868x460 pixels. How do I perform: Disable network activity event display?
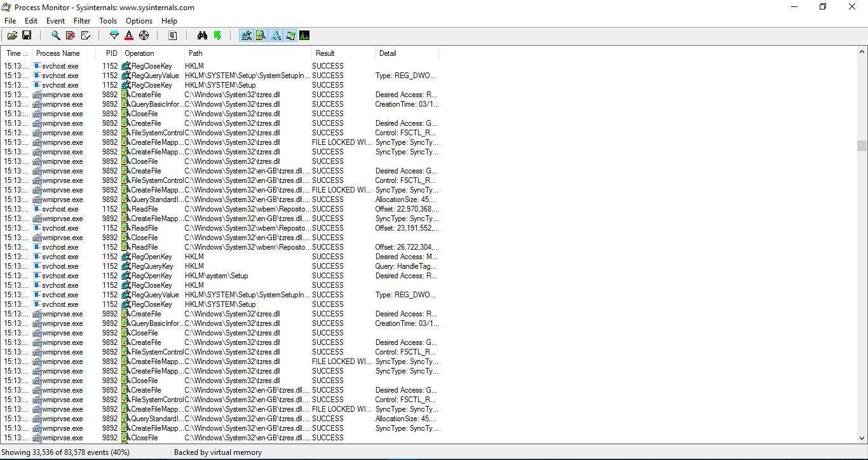[x=276, y=35]
